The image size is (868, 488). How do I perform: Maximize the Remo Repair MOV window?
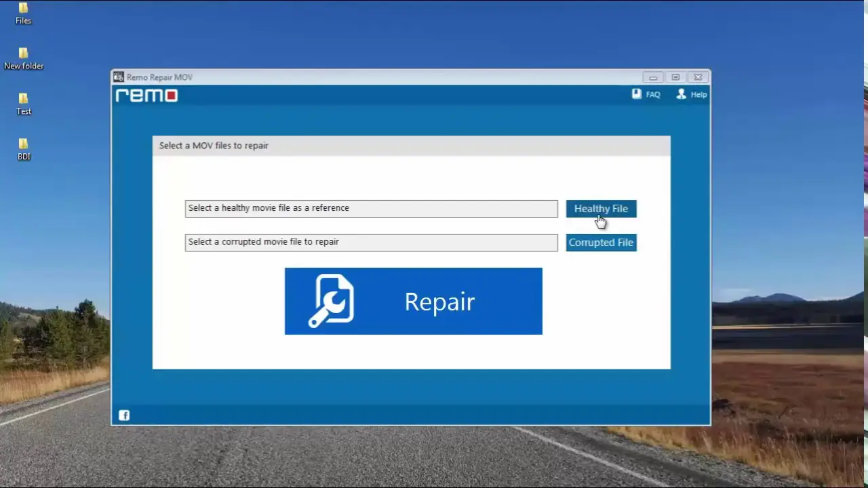point(675,77)
